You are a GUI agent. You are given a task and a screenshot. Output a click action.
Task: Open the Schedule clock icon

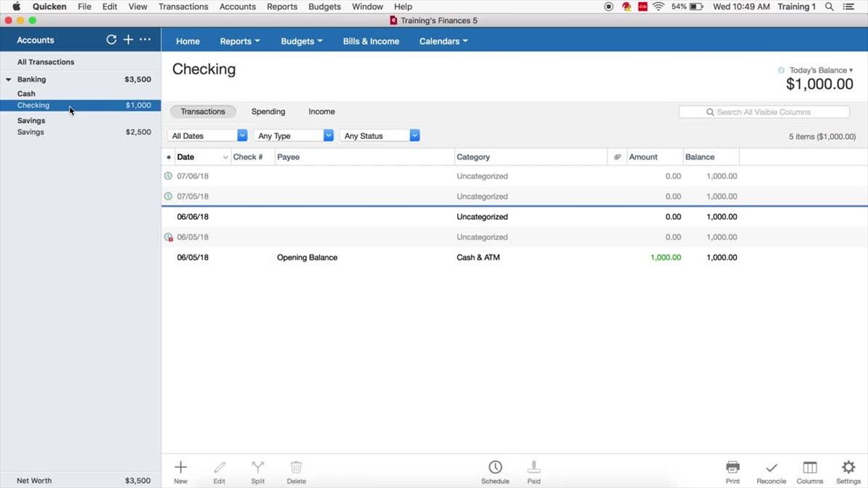tap(495, 468)
